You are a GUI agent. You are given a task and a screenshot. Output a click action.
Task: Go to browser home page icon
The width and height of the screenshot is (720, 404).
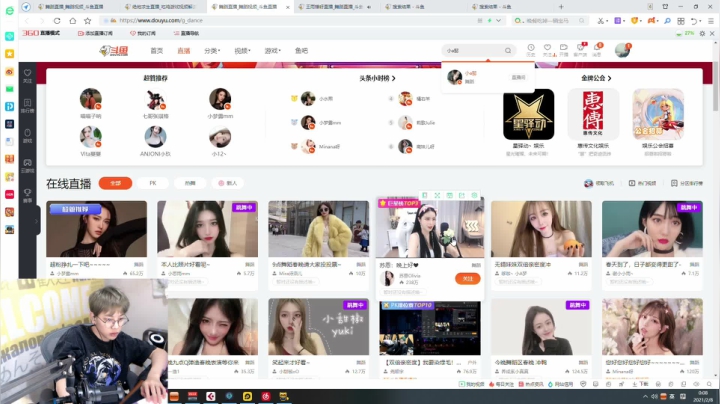(x=73, y=21)
